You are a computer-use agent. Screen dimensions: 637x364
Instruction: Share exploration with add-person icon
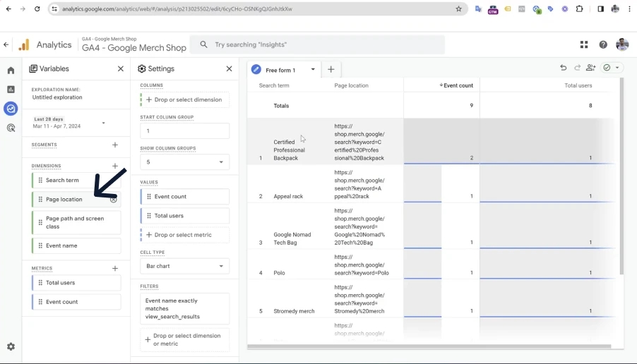click(590, 68)
